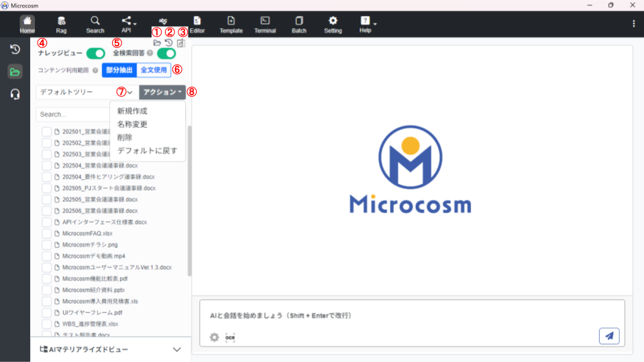Show help tooltip for 全検索回答
Image resolution: width=644 pixels, height=362 pixels.
[150, 53]
